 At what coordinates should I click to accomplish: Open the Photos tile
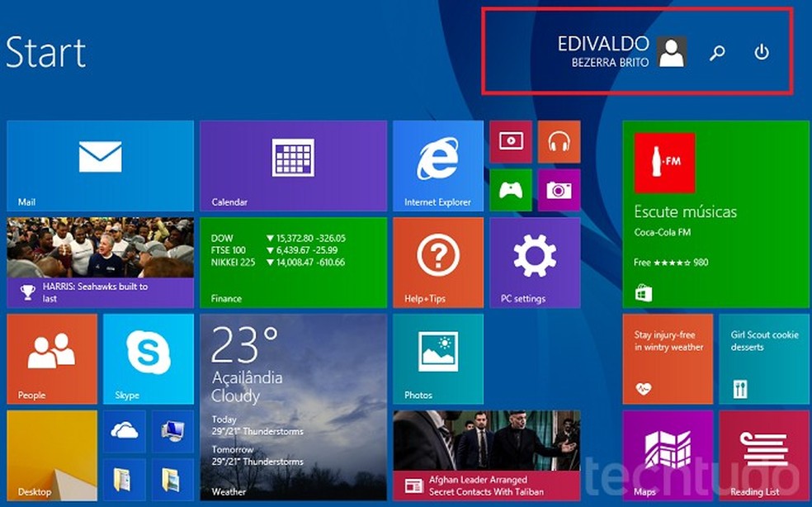[438, 358]
